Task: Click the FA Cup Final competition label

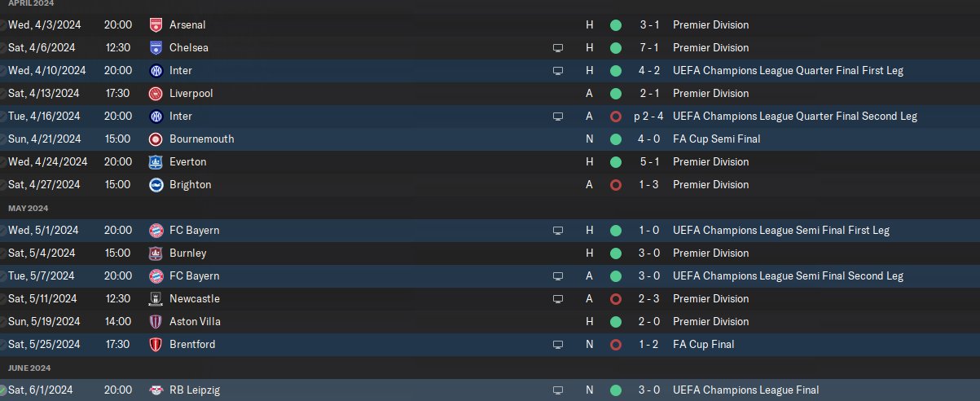Action: point(703,345)
